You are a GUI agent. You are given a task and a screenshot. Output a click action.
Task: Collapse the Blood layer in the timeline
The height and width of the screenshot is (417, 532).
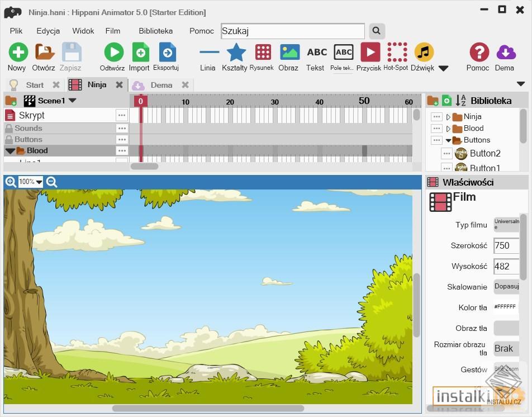click(9, 150)
